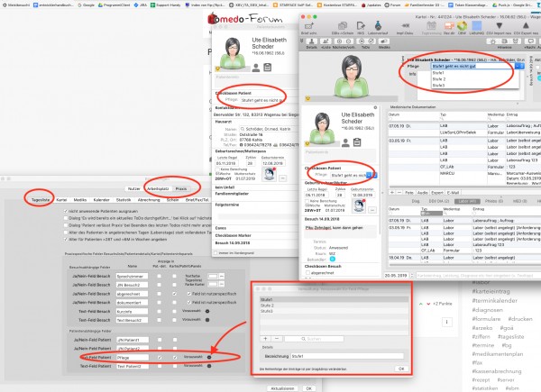Viewport: 541px width, 392px height.
Task: Click cyan Behandler circle icon
Action: [332, 259]
